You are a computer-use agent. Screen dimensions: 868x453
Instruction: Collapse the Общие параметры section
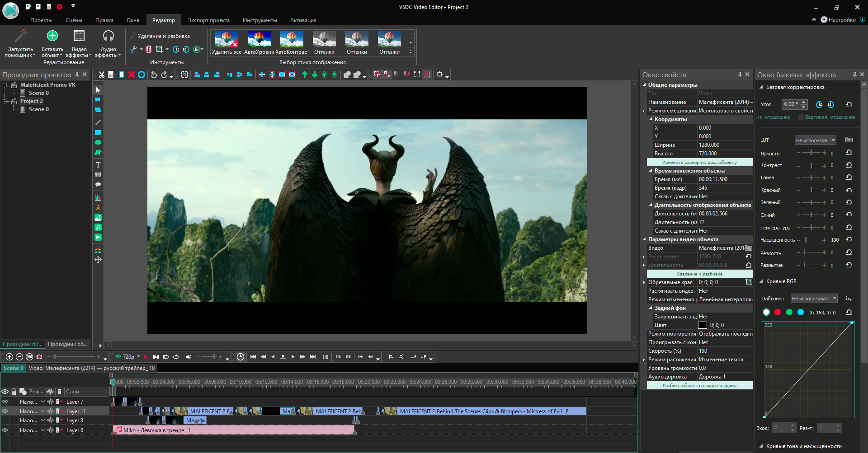[644, 85]
